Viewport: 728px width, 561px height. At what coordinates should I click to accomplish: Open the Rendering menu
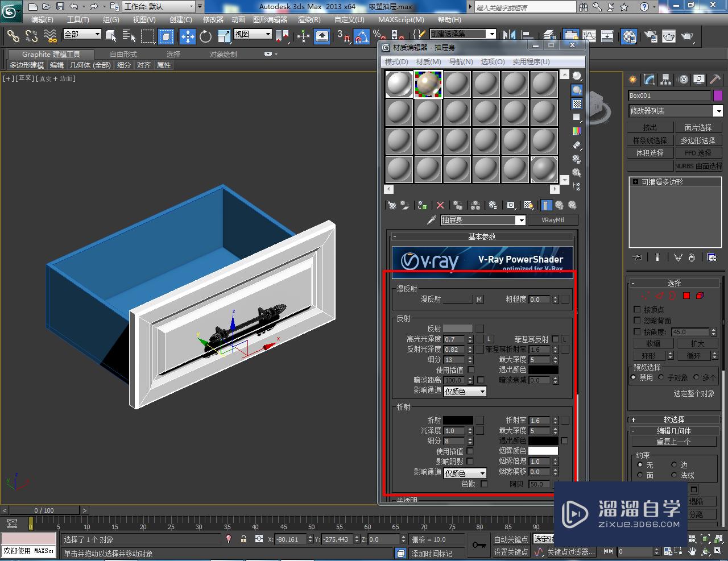coord(309,19)
